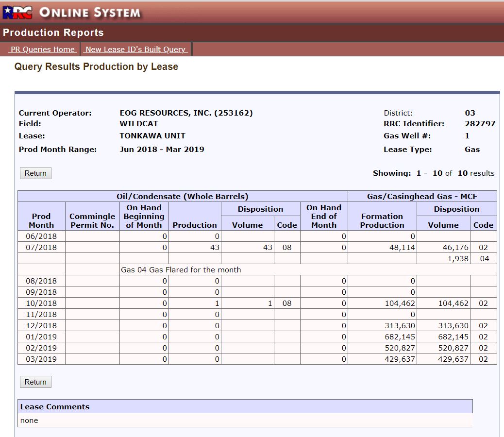The height and width of the screenshot is (437, 504).
Task: Click the Formation Production column header
Action: pyautogui.click(x=382, y=220)
